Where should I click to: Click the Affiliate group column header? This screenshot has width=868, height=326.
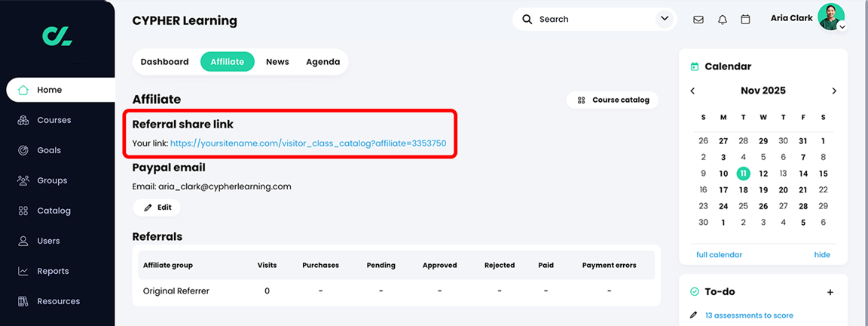168,265
